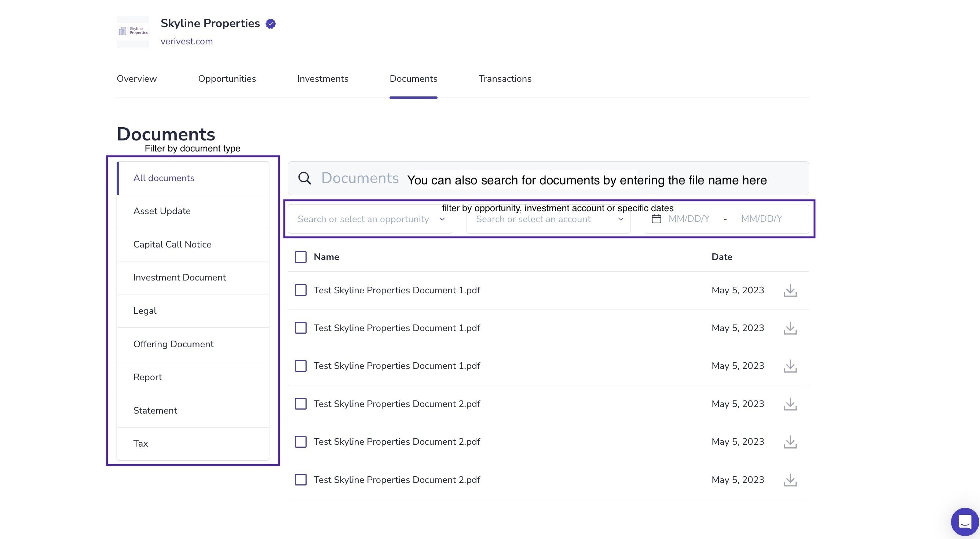Open the verivest.com link
This screenshot has width=980, height=539.
click(x=186, y=41)
